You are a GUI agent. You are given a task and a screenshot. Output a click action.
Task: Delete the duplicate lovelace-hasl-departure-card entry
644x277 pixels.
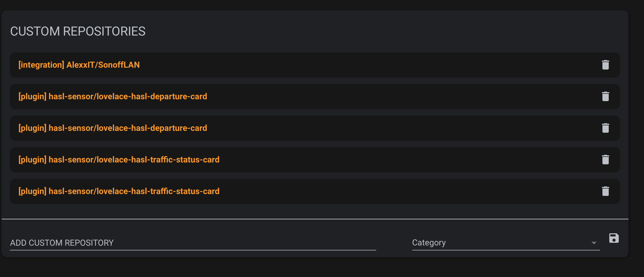pyautogui.click(x=606, y=128)
